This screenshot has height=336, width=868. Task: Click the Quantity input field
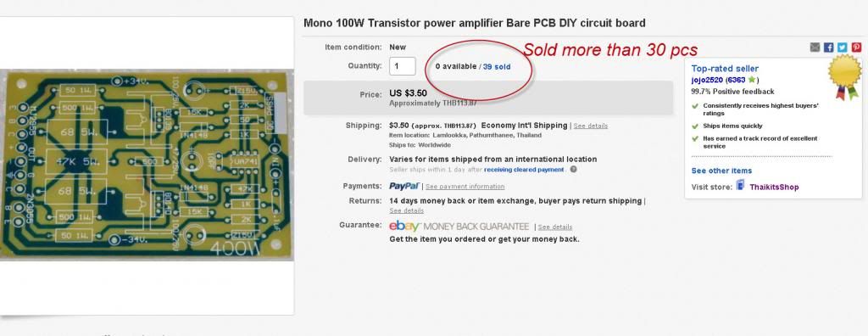(403, 66)
